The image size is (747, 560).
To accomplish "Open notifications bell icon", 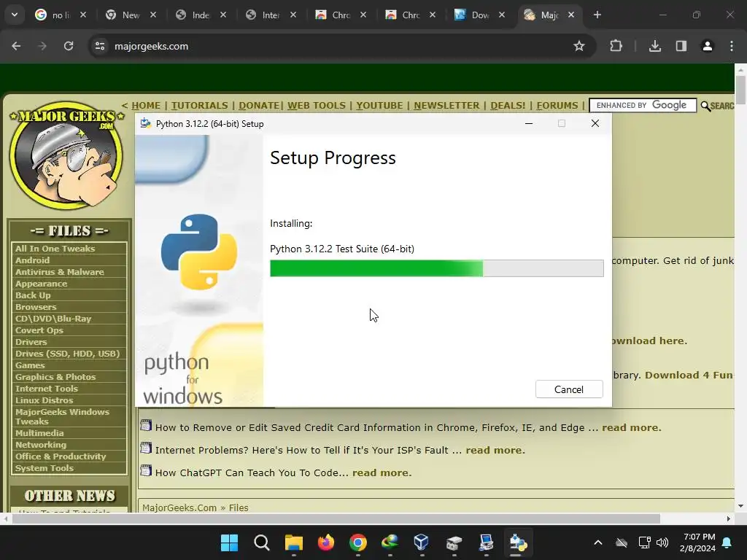I will click(x=727, y=542).
